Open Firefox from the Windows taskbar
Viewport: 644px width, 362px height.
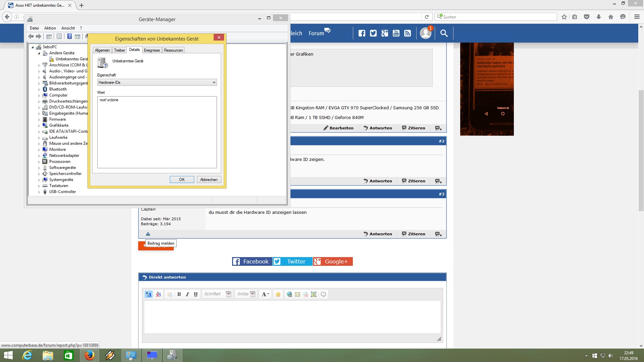click(x=89, y=355)
